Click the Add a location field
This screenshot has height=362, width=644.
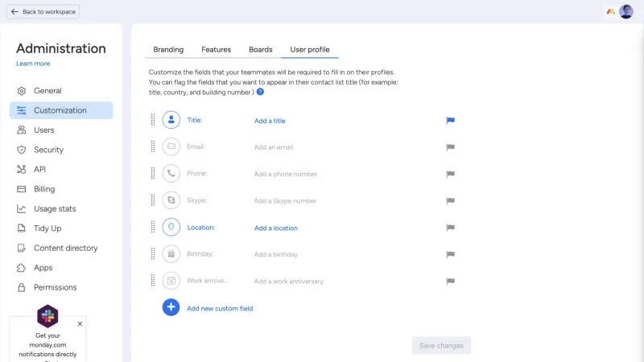pos(275,228)
